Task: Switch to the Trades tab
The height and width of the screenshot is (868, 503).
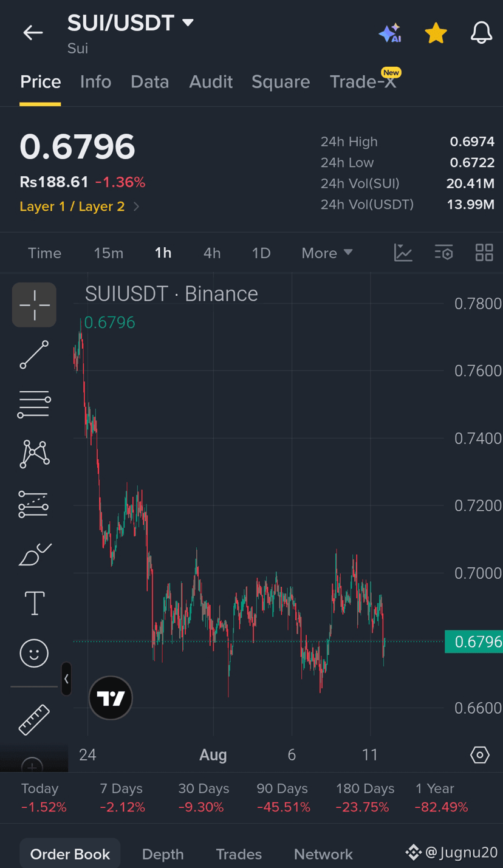Action: point(239,854)
